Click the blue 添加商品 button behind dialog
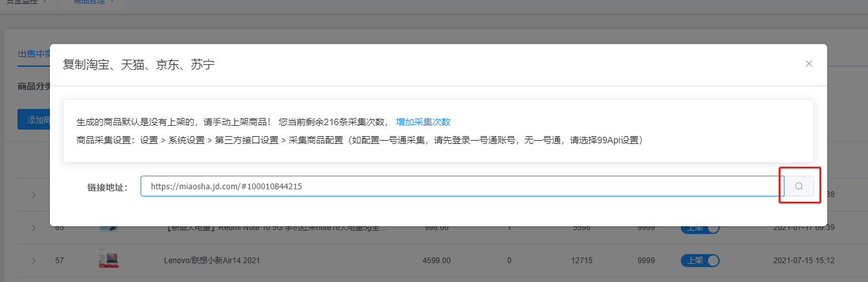The image size is (868, 282). click(34, 120)
